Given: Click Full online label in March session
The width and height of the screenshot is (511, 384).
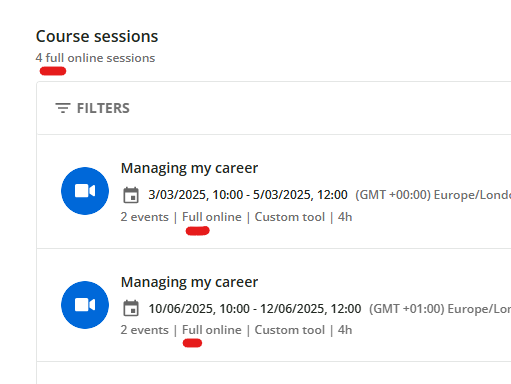Looking at the screenshot, I should click(x=212, y=217).
